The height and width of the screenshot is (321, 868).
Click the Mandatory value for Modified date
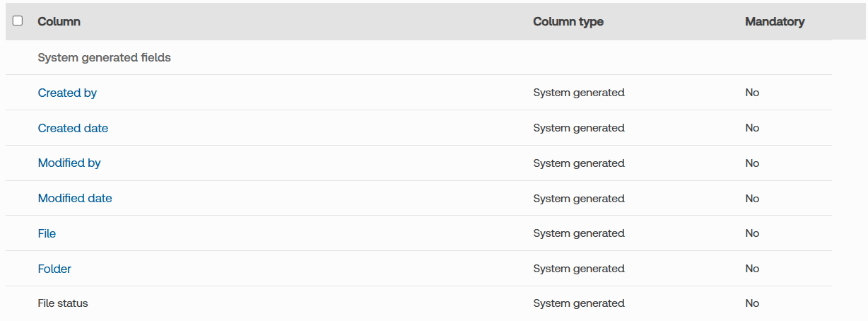pyautogui.click(x=751, y=199)
